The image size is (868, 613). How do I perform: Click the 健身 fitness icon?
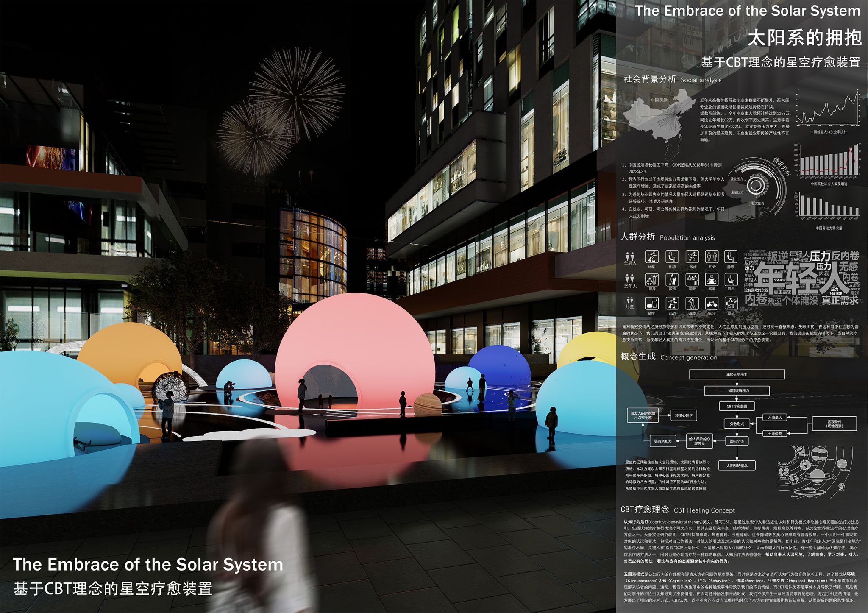point(651,280)
